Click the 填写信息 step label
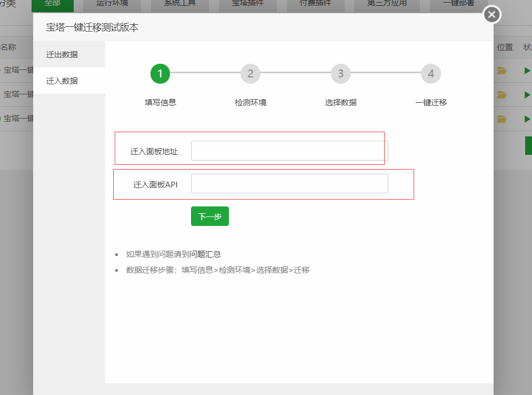Viewport: 532px width, 395px height. point(160,102)
